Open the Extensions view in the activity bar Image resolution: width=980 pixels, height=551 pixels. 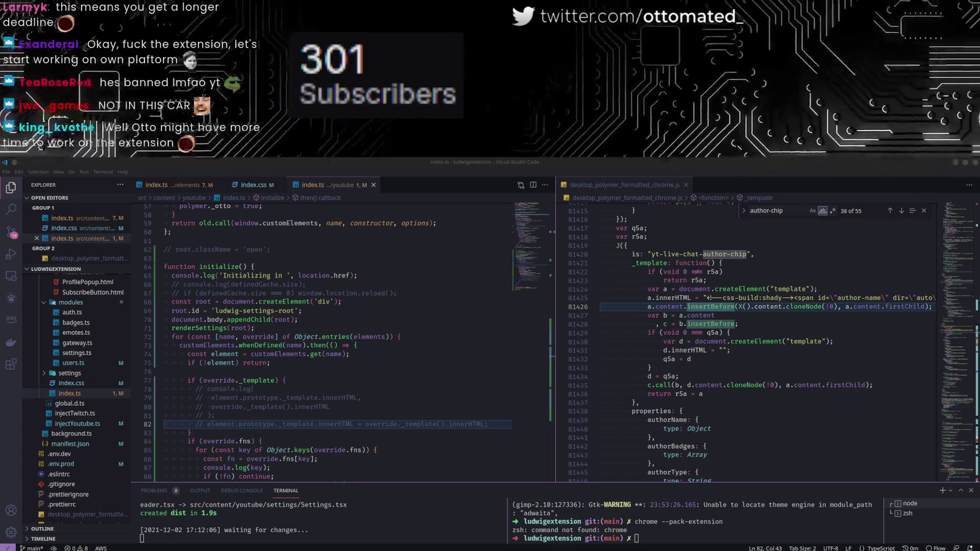(11, 364)
